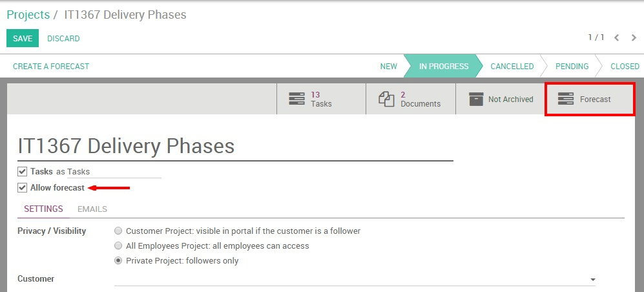
Task: Select Customer Project visibility option
Action: point(118,231)
